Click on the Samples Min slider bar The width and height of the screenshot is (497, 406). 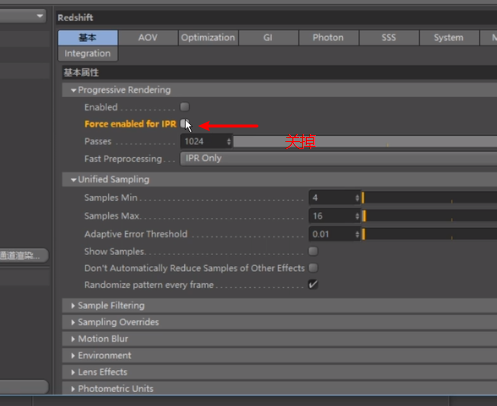coord(429,198)
